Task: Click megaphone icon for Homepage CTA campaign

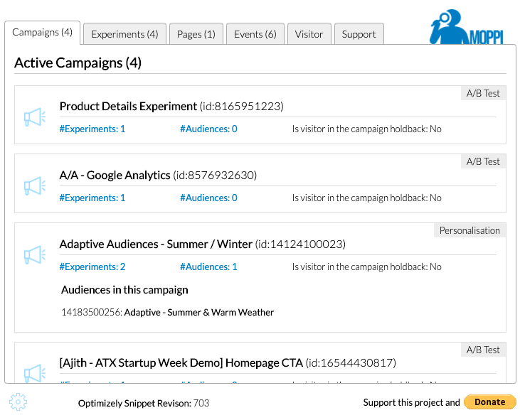Action: [34, 373]
